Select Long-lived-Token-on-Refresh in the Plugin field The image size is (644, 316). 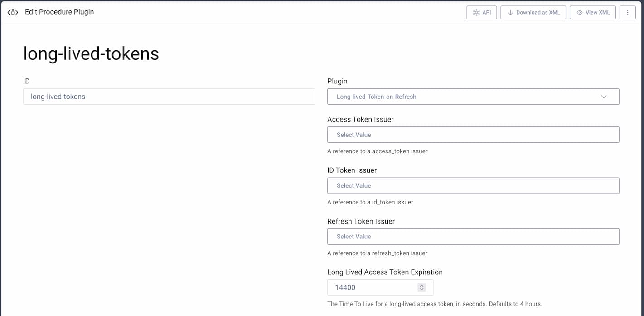[473, 97]
